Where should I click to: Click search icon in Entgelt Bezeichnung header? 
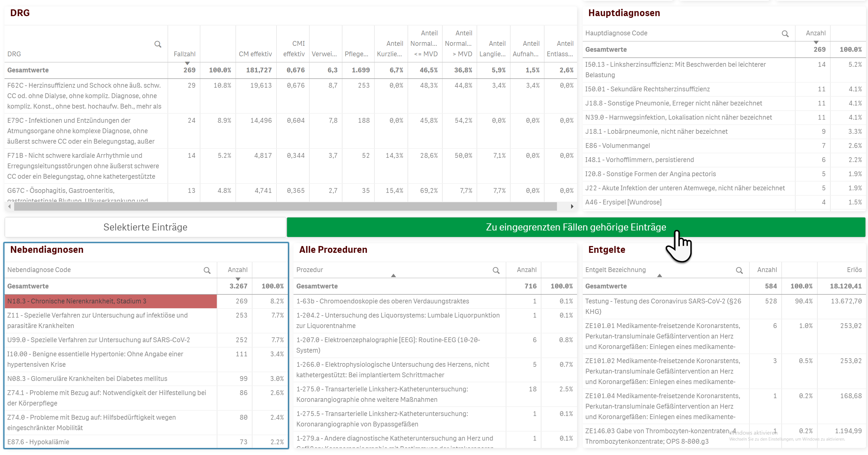point(739,270)
